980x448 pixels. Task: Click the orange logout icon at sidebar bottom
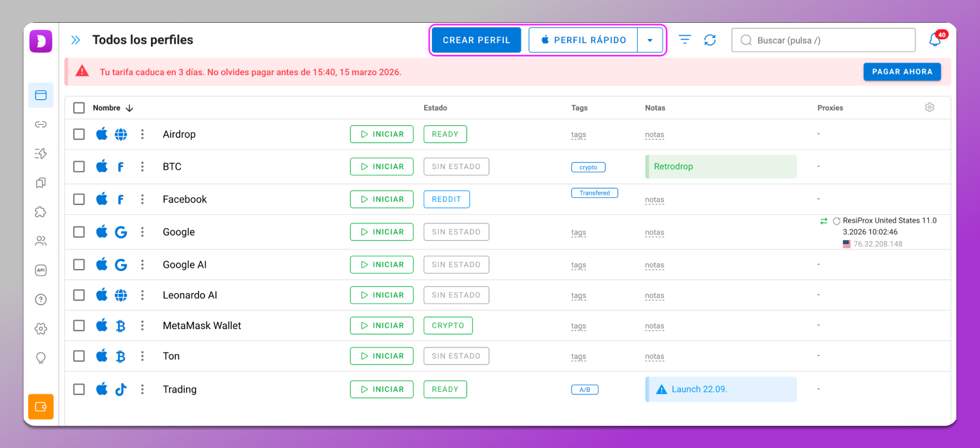(41, 406)
